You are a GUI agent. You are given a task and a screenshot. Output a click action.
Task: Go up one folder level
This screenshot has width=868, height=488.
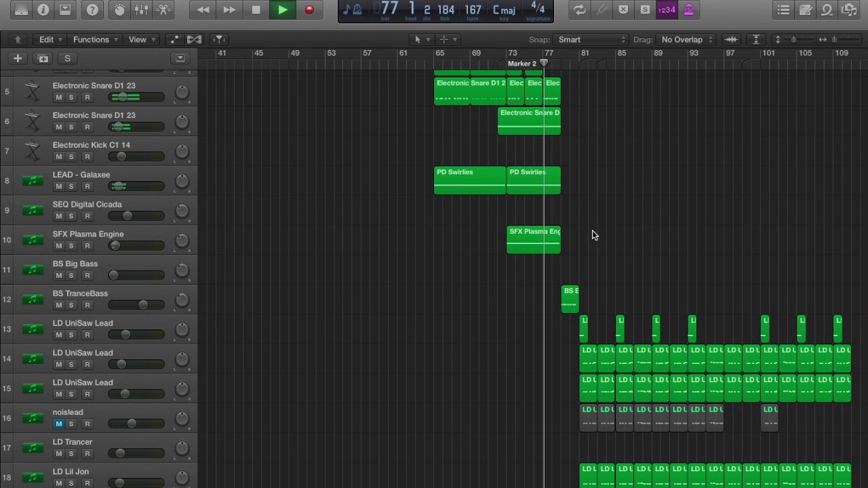[x=18, y=39]
